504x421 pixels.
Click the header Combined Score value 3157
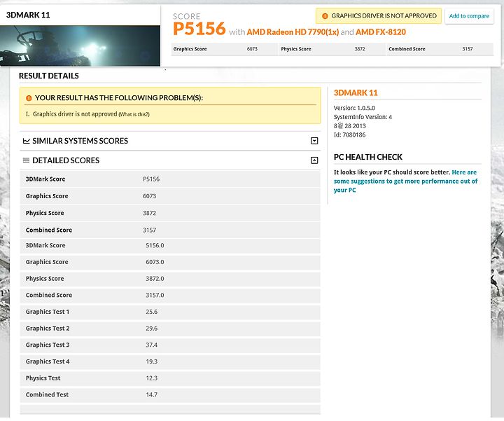click(x=468, y=49)
